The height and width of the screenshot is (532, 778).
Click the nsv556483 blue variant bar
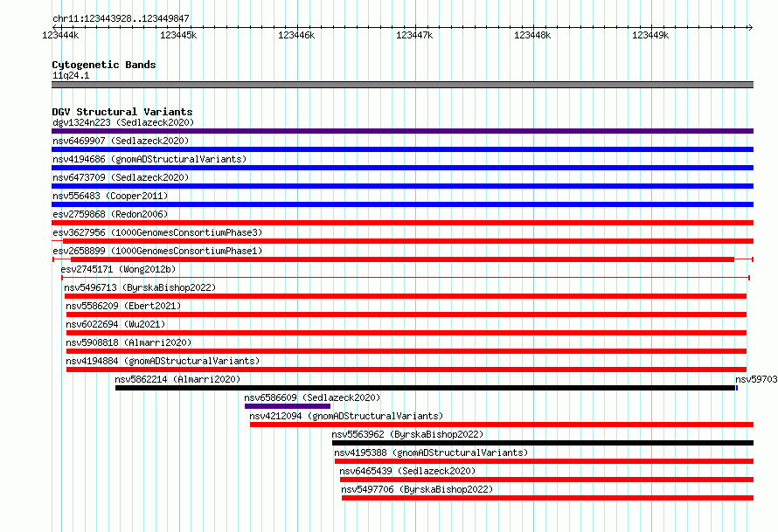pyautogui.click(x=402, y=204)
